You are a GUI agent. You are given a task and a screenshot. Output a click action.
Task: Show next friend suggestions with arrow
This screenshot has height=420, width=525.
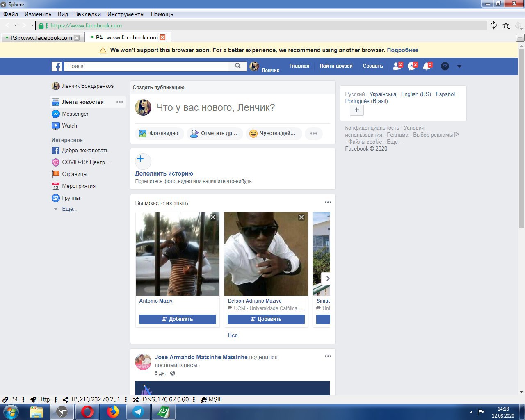tap(326, 278)
